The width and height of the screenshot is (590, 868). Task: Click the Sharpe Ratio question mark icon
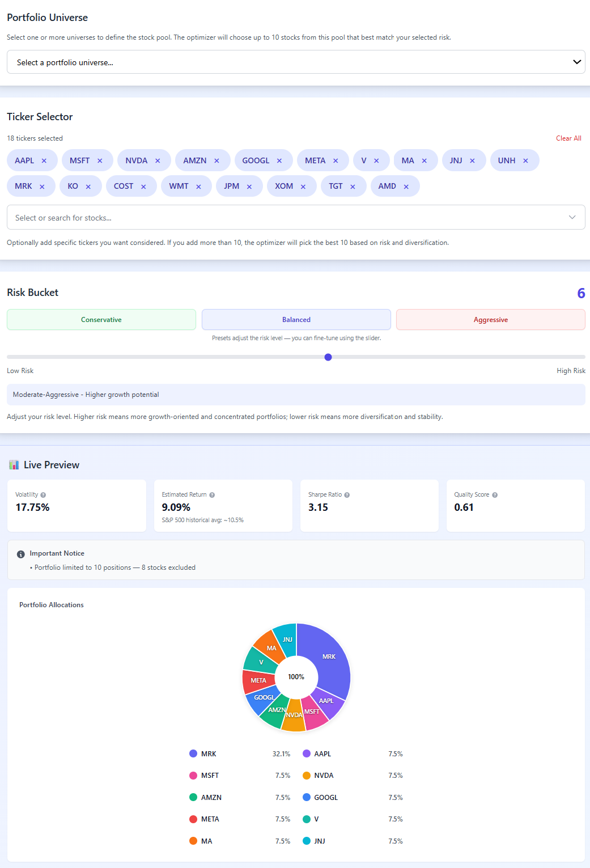[348, 494]
